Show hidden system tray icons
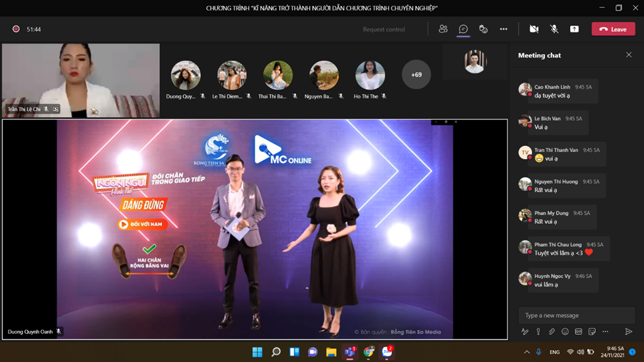 pos(526,352)
